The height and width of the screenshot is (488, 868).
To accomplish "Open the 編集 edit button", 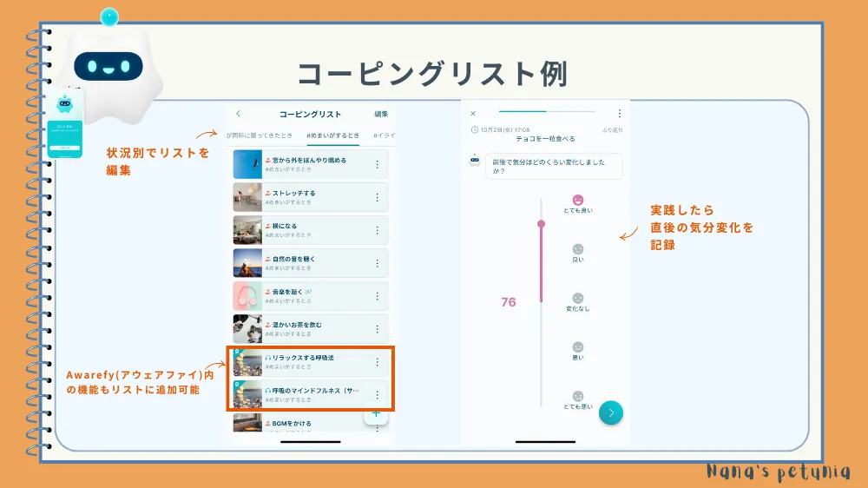I will pyautogui.click(x=381, y=114).
